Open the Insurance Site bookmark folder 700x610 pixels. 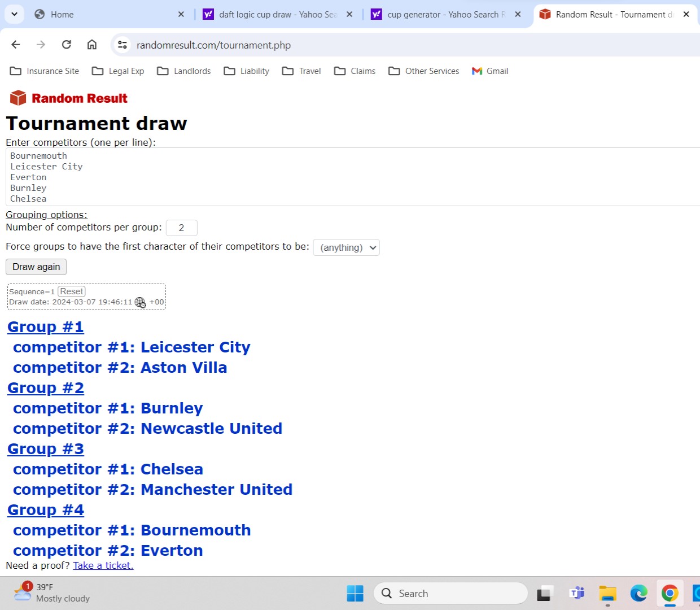pos(45,71)
